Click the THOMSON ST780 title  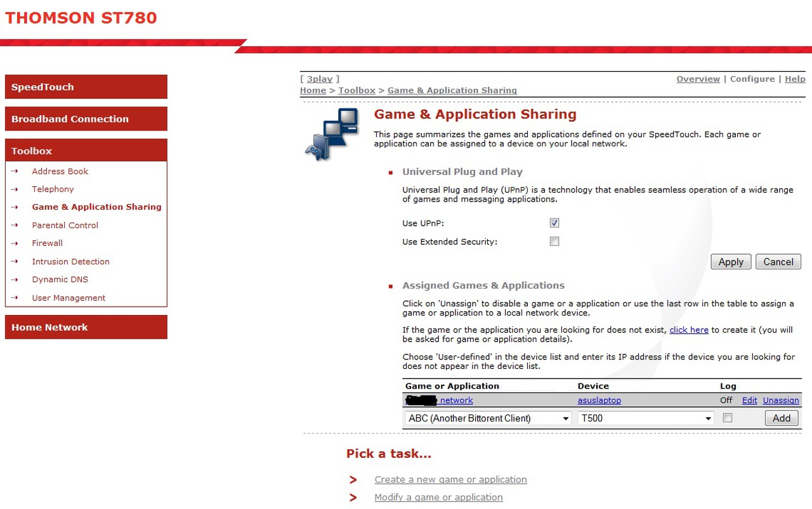81,18
